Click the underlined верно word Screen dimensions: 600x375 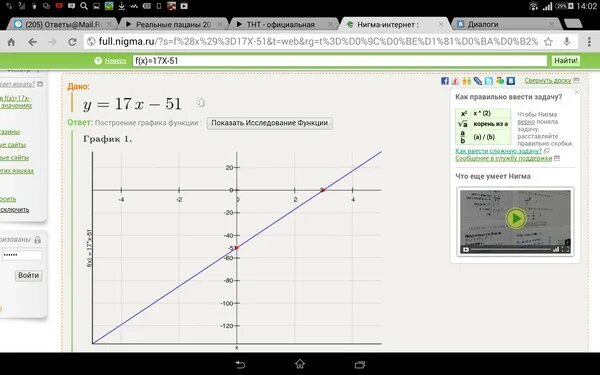tap(526, 122)
